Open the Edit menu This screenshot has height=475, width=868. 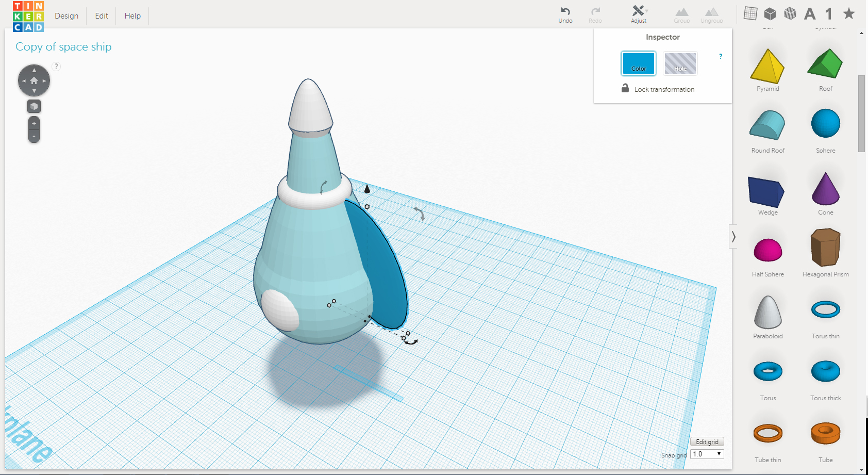[x=102, y=16]
